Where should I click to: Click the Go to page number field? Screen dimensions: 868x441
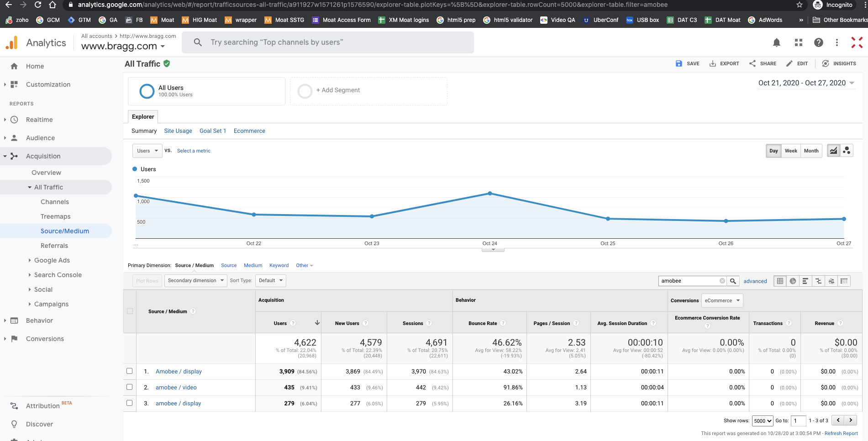pyautogui.click(x=799, y=421)
